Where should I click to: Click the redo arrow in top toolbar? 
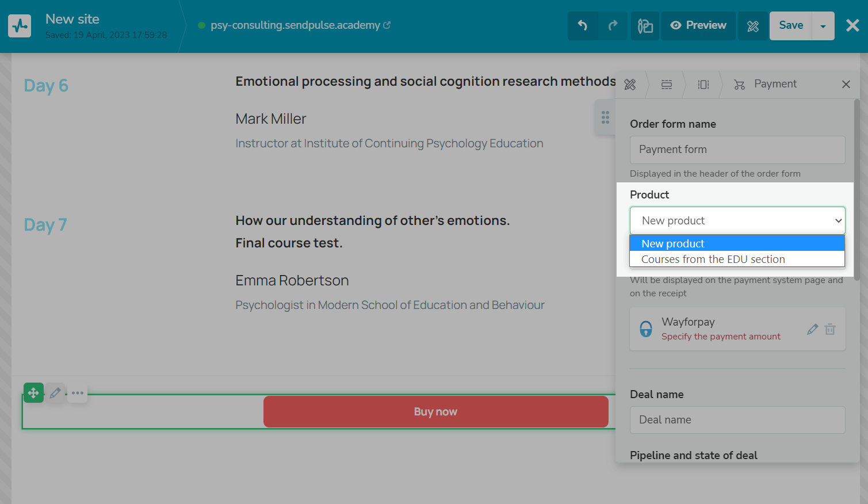(x=613, y=25)
